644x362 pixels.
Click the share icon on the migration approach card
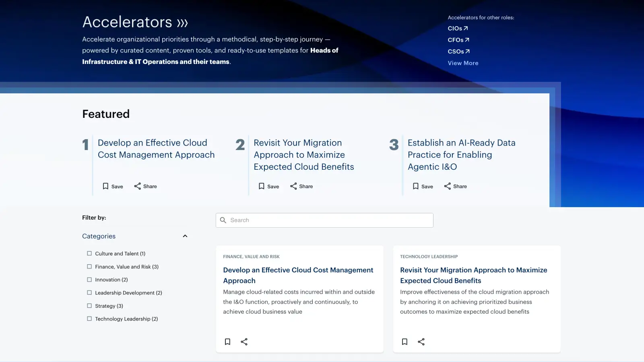[421, 341]
